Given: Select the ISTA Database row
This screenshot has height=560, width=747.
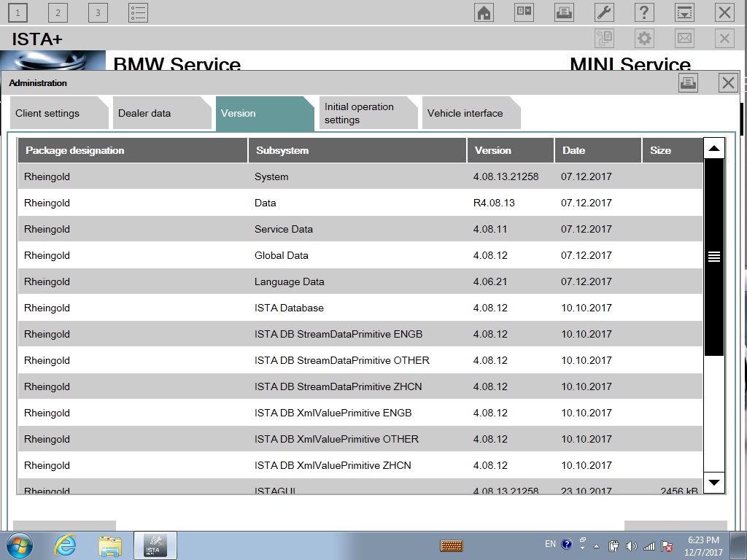Looking at the screenshot, I should [x=360, y=308].
